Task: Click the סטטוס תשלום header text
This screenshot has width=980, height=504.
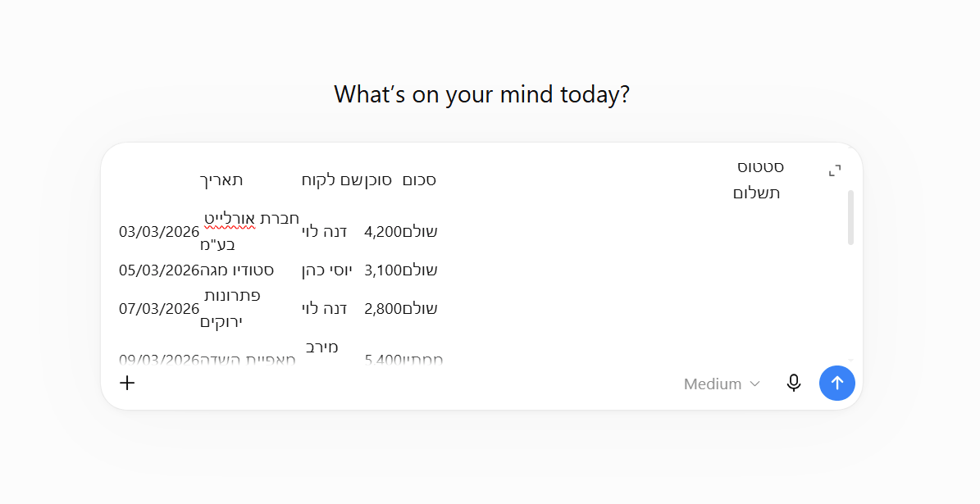Action: tap(758, 179)
